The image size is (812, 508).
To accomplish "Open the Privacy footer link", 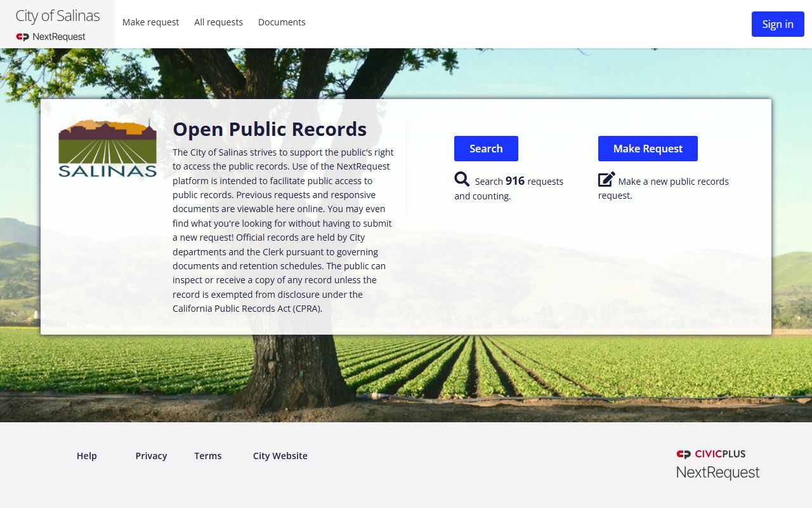I will click(x=151, y=456).
